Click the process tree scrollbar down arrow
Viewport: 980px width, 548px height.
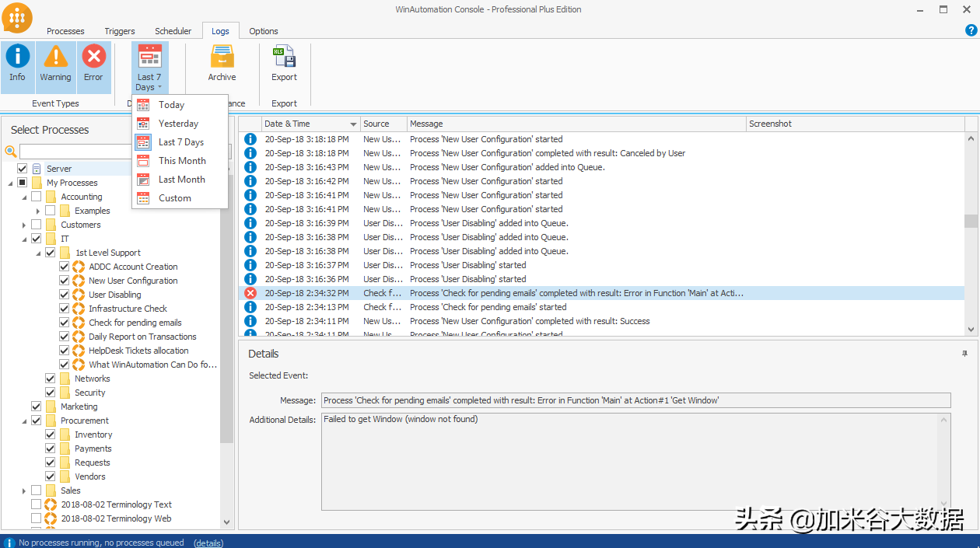pyautogui.click(x=227, y=522)
